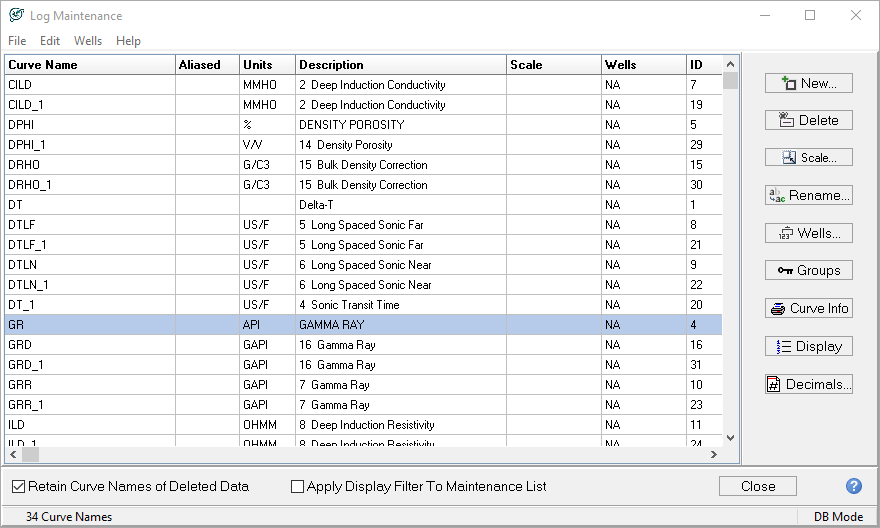Screen dimensions: 880x528
Task: Click the Rename curve button
Action: 808,196
